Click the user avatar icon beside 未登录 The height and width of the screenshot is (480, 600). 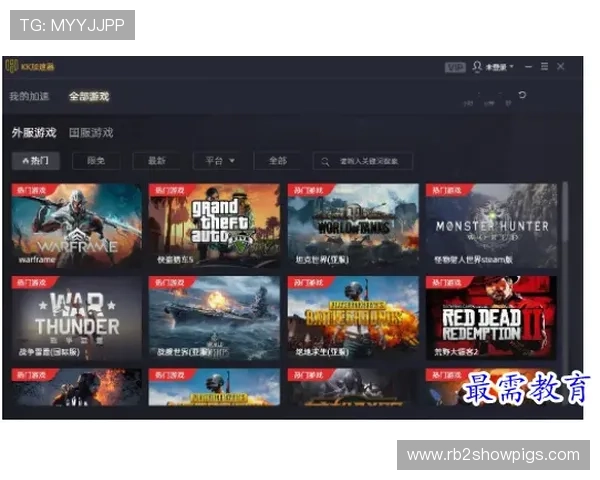[x=477, y=67]
